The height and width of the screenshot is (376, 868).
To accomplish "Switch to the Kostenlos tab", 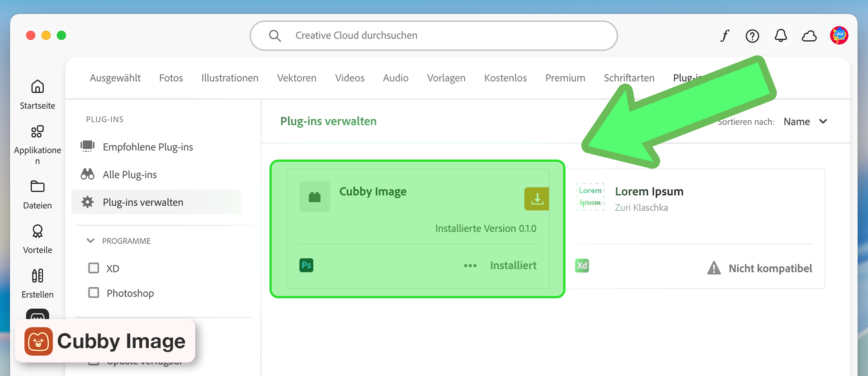I will pos(505,78).
